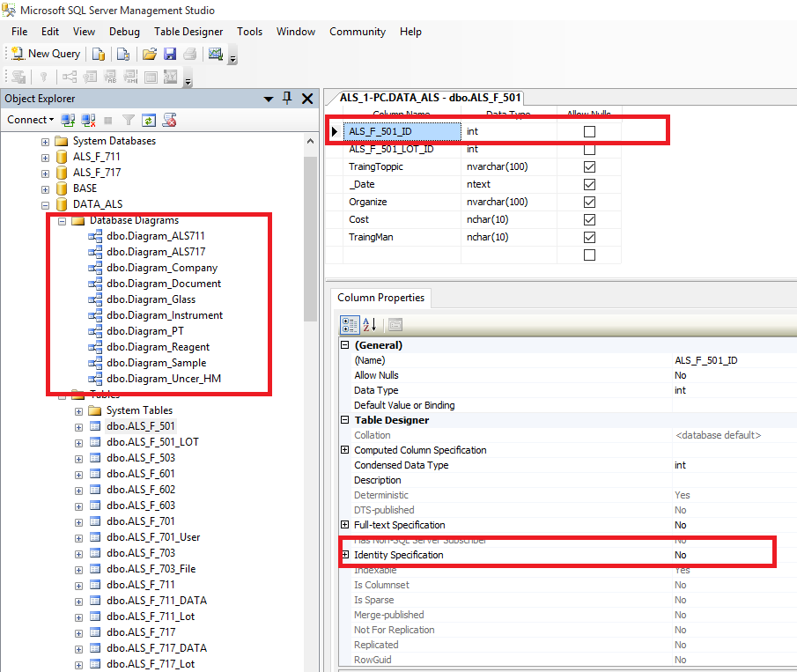Open the Edit menu
Viewport: 797px width, 672px height.
[x=50, y=32]
